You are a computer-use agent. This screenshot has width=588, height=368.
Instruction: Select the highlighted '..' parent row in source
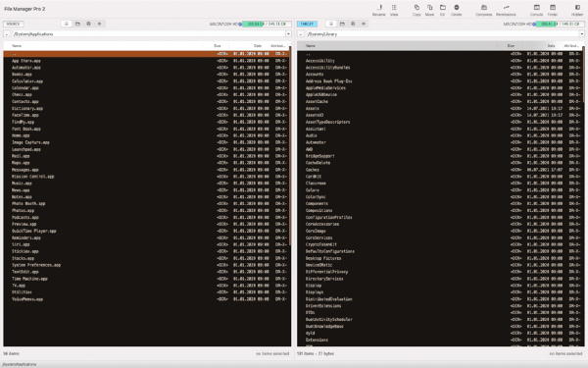(146, 54)
